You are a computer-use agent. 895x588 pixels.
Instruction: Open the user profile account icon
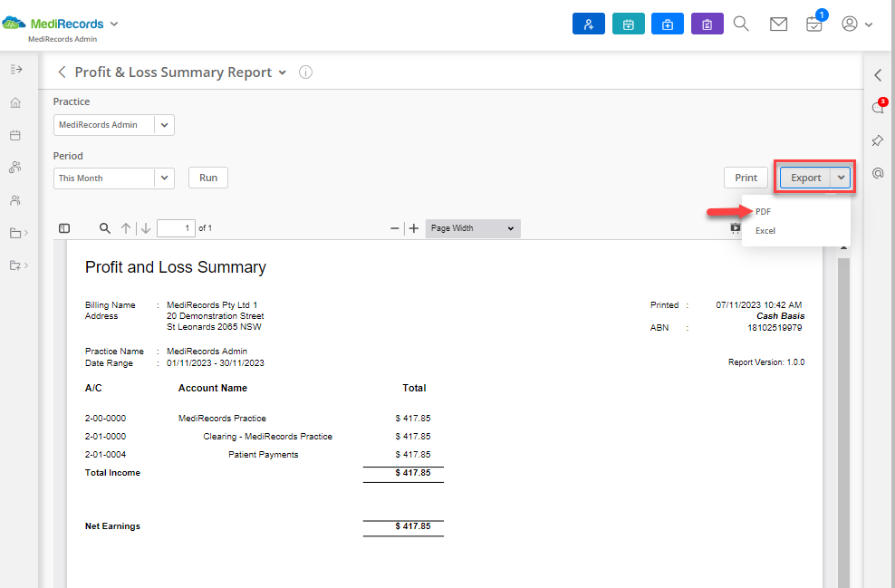click(850, 24)
